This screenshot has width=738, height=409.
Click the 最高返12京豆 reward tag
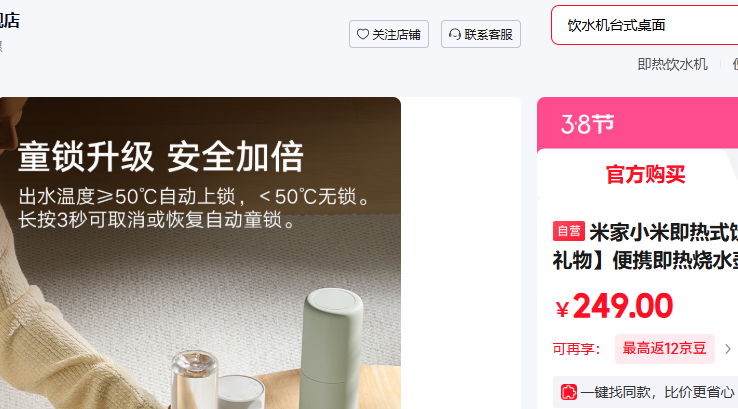pyautogui.click(x=665, y=349)
